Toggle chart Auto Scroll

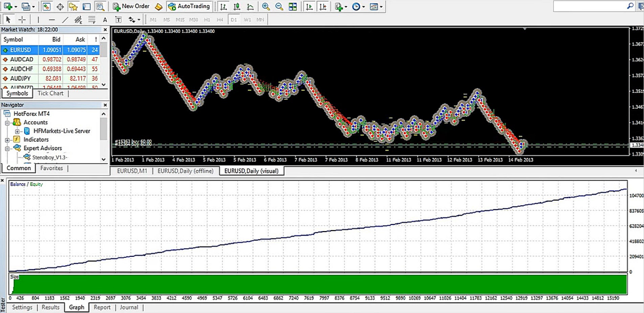click(x=309, y=6)
